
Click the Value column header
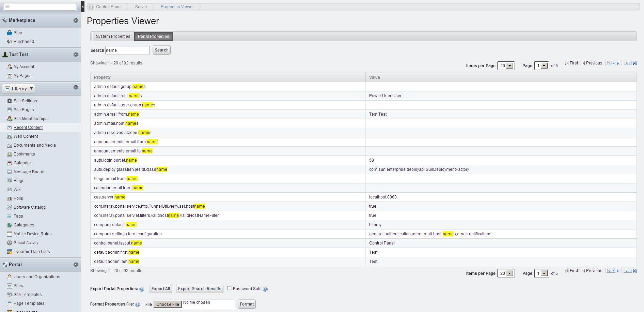501,77
